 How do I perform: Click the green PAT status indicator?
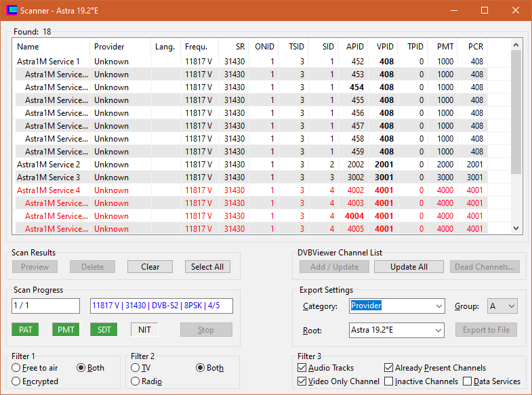click(x=25, y=330)
